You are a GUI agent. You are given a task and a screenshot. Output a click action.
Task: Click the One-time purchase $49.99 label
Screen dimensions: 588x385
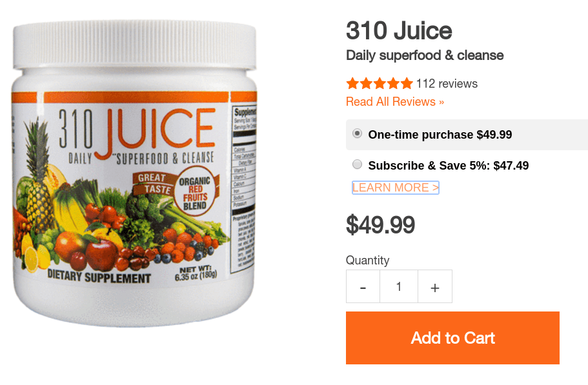click(x=440, y=134)
